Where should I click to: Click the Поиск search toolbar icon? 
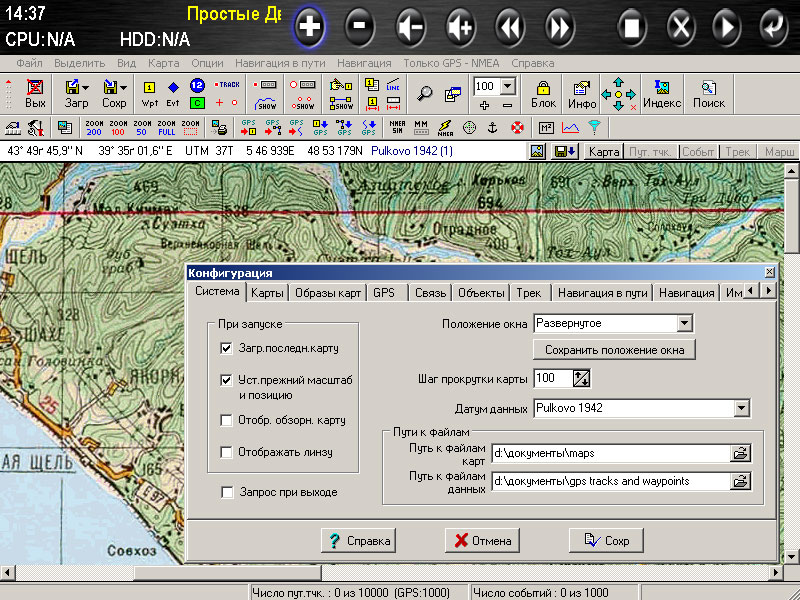(x=708, y=94)
